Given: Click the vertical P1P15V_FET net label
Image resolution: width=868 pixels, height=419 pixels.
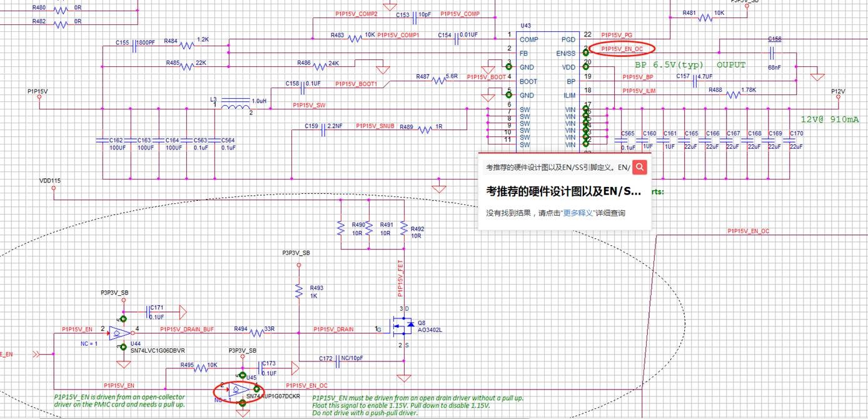Looking at the screenshot, I should pyautogui.click(x=400, y=279).
